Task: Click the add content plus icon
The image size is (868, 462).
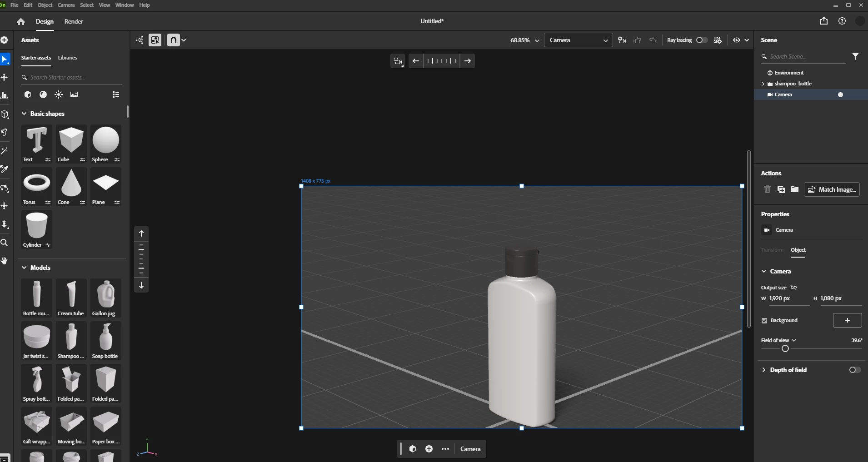Action: pos(4,40)
